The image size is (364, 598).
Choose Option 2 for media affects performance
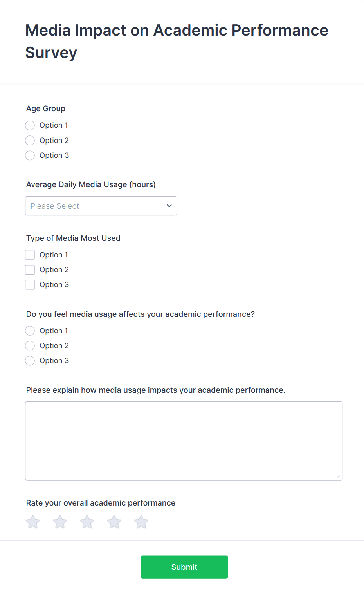[30, 346]
